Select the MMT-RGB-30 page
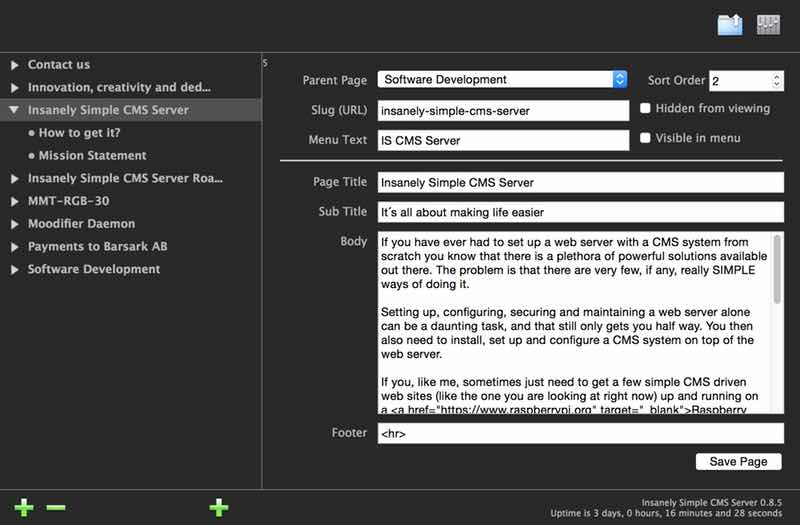This screenshot has width=800, height=525. pos(68,201)
